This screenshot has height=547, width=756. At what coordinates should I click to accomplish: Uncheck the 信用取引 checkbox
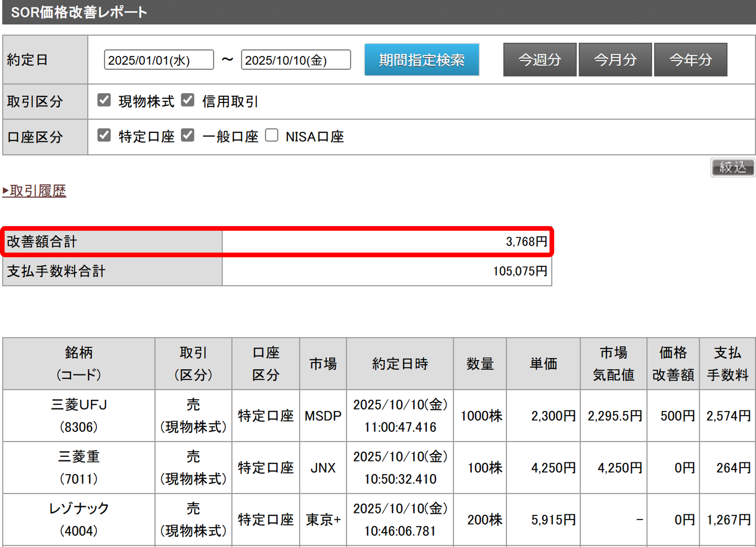188,100
